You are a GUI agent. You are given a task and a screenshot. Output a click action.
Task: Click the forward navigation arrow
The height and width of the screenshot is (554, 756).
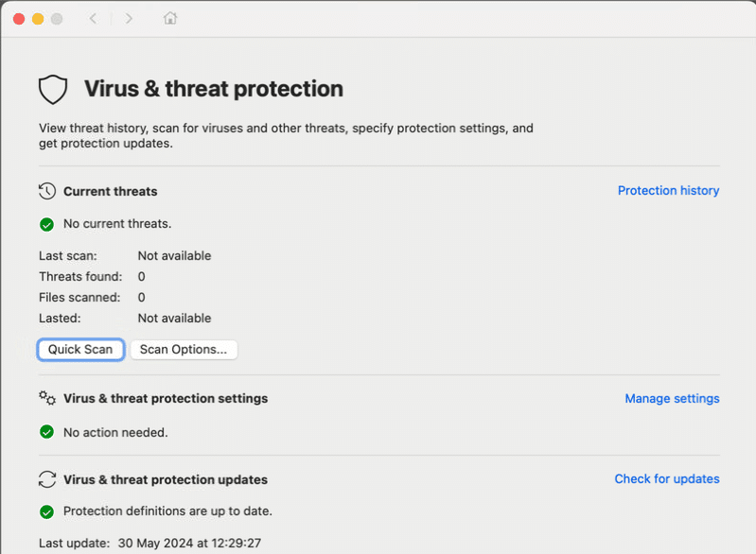pos(129,19)
